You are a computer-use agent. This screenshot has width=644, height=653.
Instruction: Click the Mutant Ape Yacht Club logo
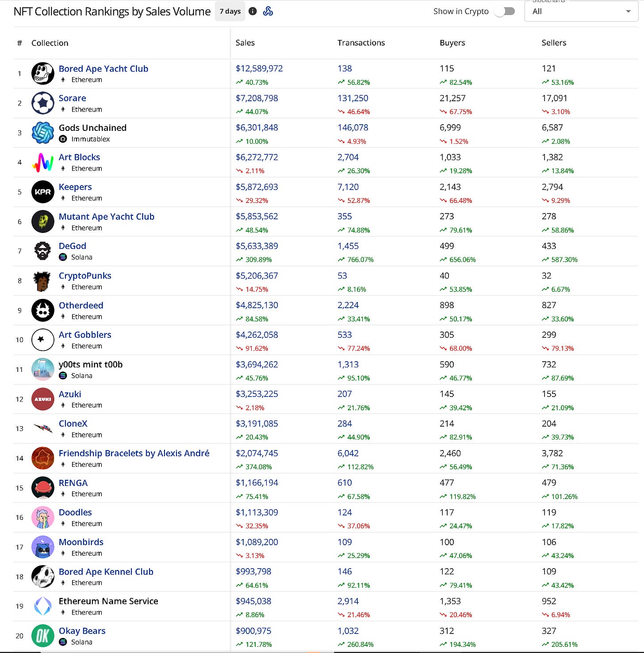[43, 221]
